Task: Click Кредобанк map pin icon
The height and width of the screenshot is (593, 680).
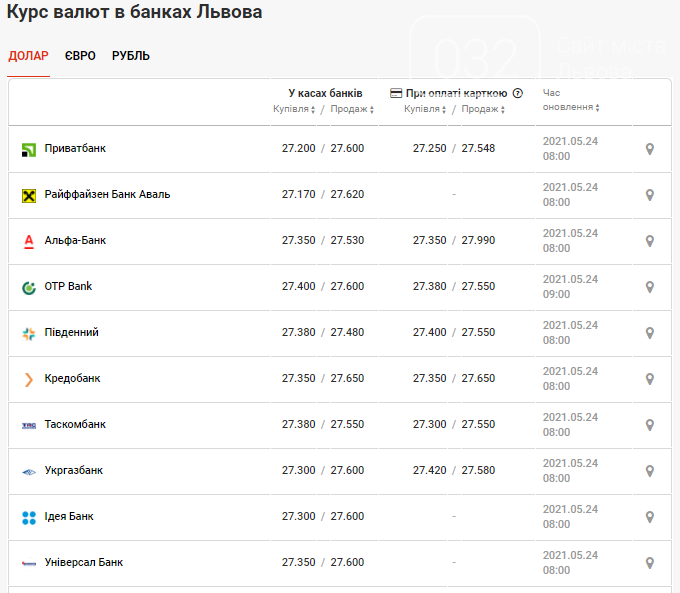Action: click(650, 379)
